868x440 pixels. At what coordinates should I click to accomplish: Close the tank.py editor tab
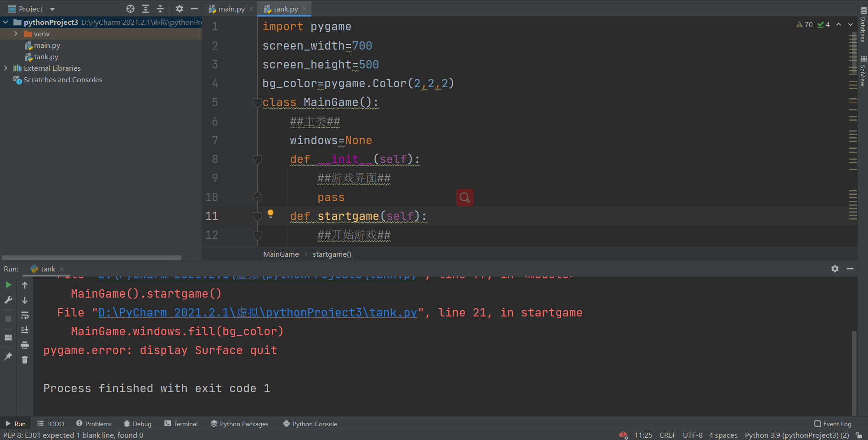304,9
